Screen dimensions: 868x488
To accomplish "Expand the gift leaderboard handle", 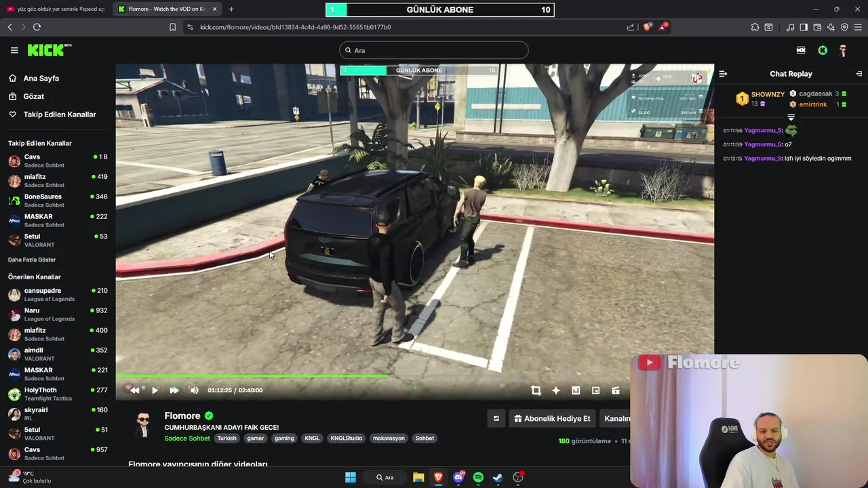I will [791, 118].
